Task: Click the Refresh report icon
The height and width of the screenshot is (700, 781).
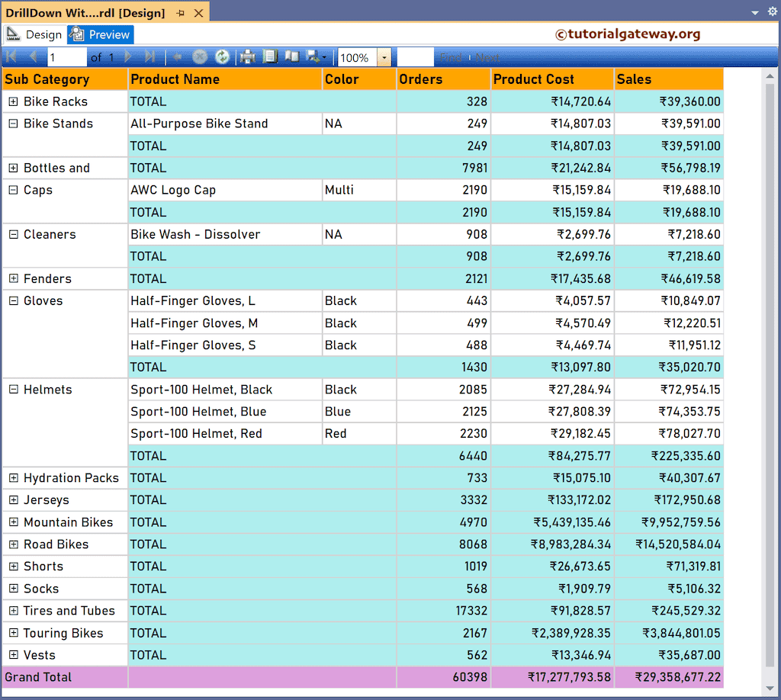Action: [223, 56]
